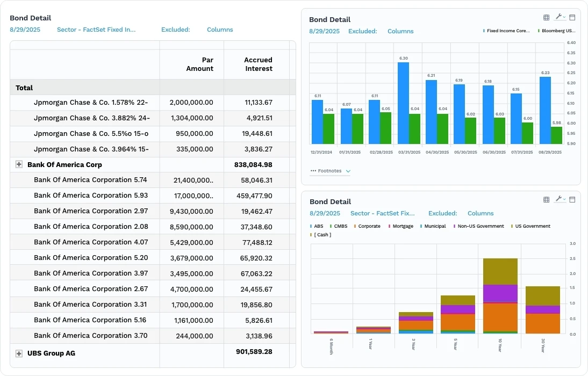
Task: Click the wrench tools icon on top chart
Action: click(559, 17)
